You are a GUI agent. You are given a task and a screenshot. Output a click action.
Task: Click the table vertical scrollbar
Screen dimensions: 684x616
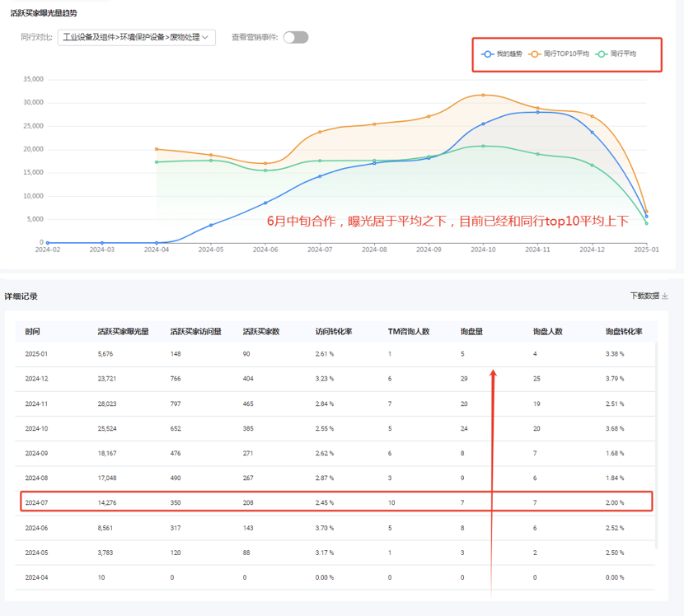tap(656, 445)
